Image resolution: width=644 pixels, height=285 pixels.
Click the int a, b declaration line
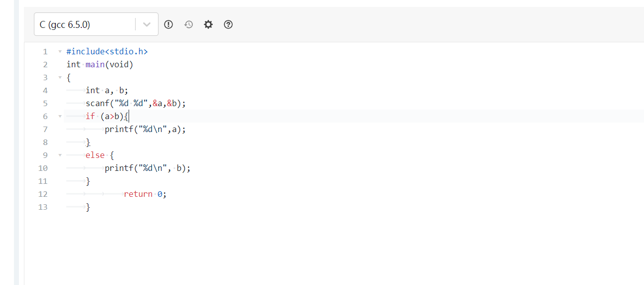coord(107,90)
